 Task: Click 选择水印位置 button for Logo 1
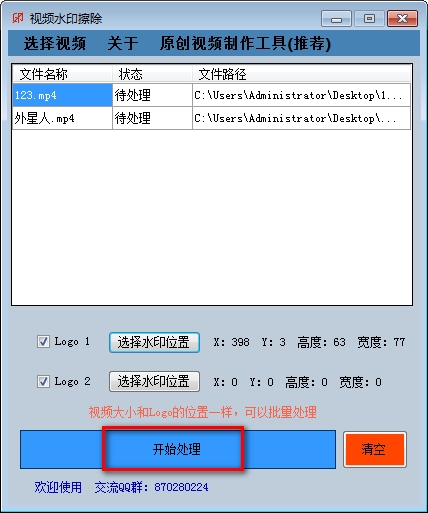point(154,342)
